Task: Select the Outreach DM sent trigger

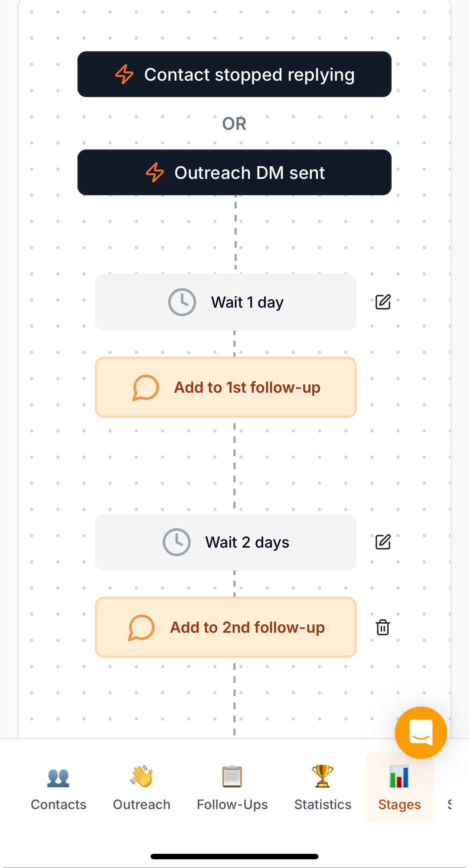Action: click(234, 173)
